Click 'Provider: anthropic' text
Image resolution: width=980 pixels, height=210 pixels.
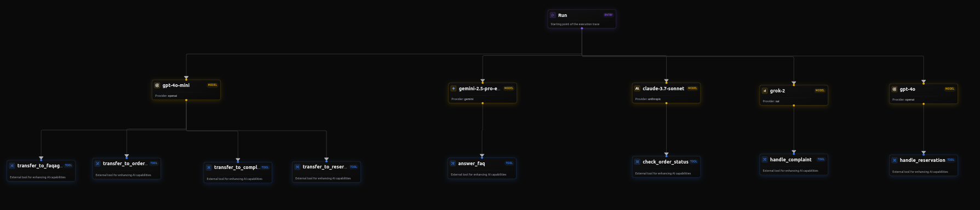tap(648, 99)
